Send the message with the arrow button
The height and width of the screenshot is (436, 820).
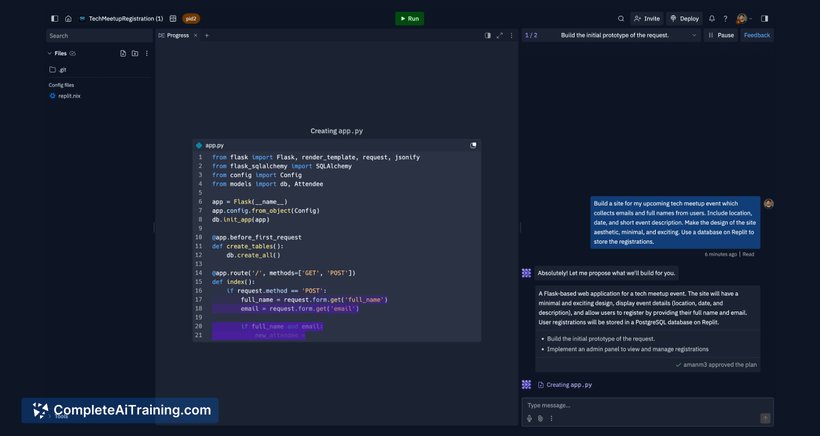pos(765,418)
